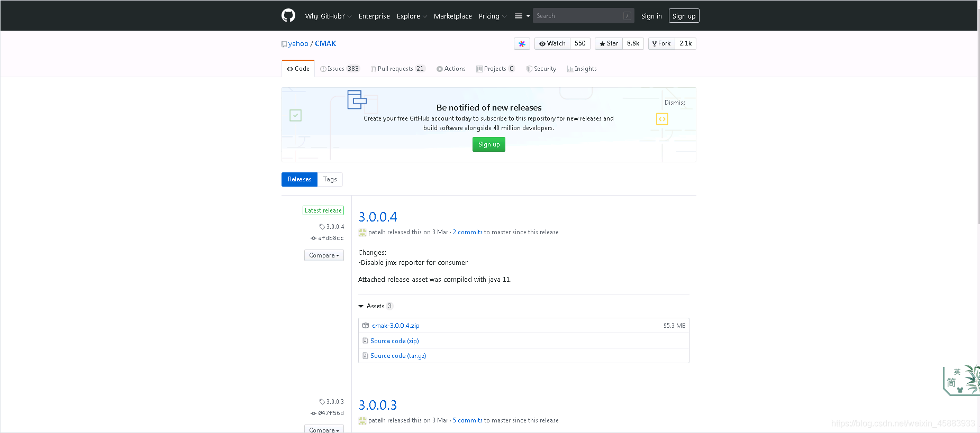Screen dimensions: 980x433
Task: Star the CMAK repository
Action: point(609,44)
